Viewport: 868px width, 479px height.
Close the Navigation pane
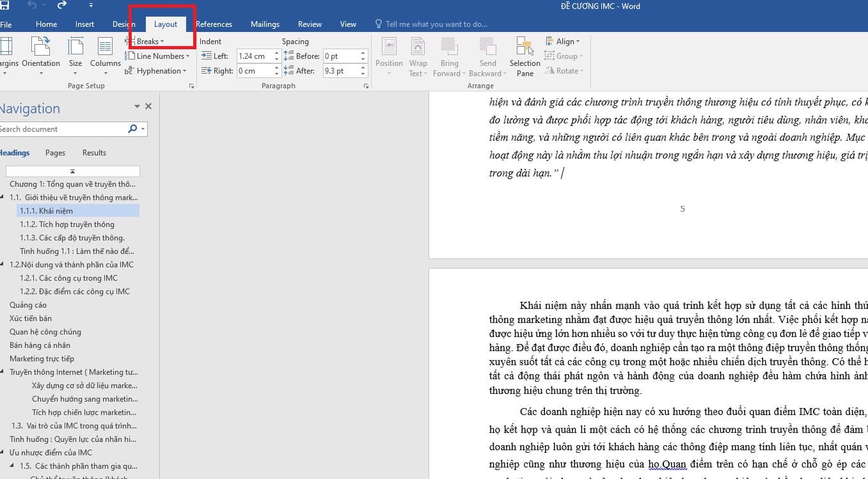click(x=148, y=107)
